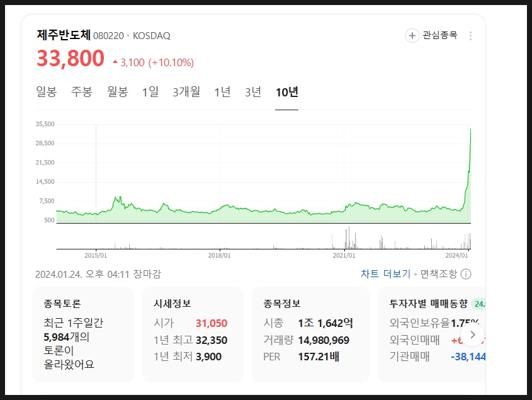Open the 제주반도체 stock title

(64, 35)
